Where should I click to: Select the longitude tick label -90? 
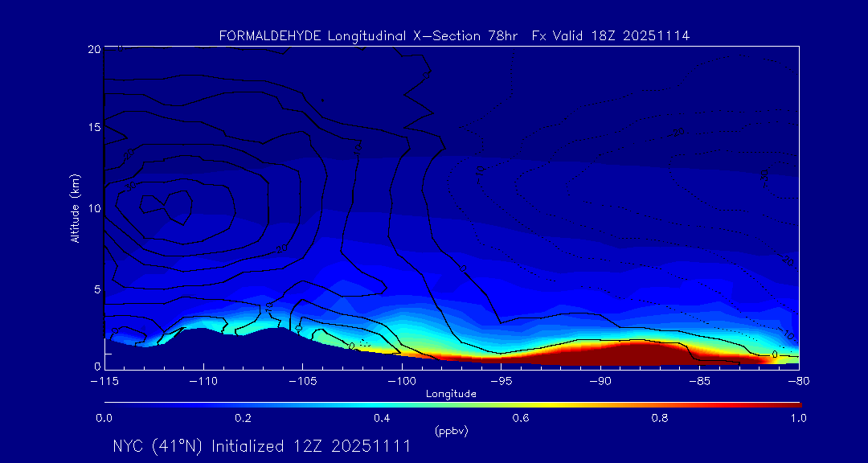[600, 382]
